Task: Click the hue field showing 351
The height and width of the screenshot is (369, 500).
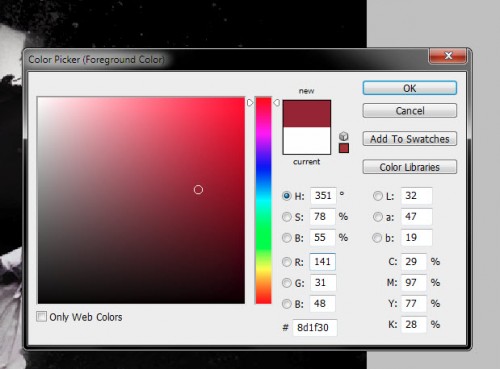Action: (x=323, y=196)
